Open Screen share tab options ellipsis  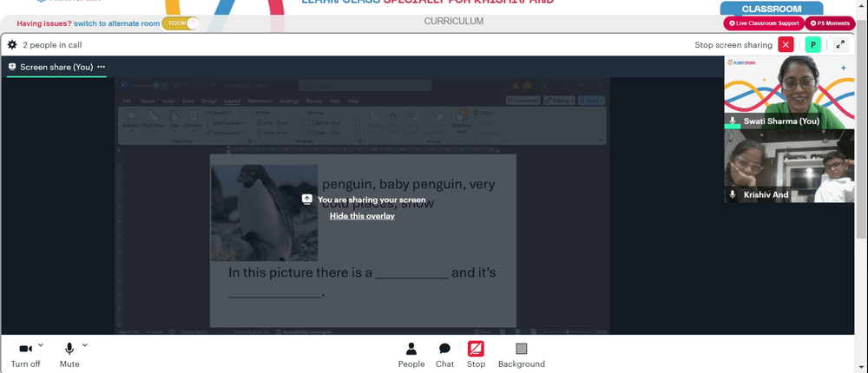click(102, 67)
